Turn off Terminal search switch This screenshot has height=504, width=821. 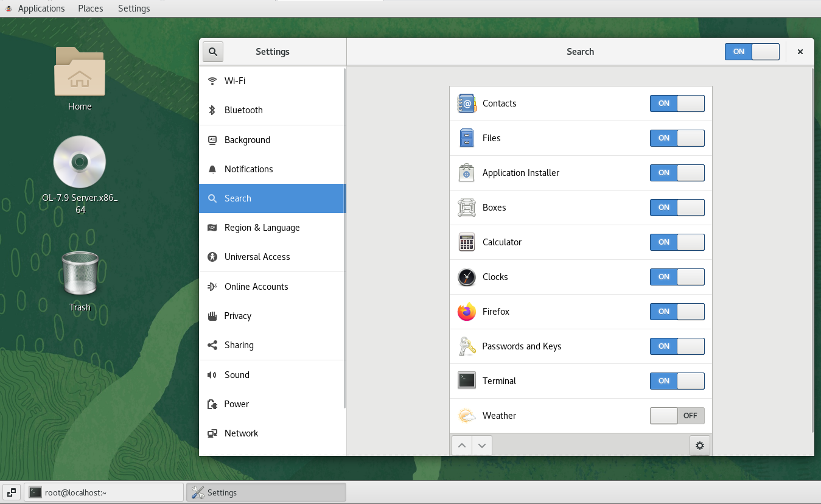coord(677,381)
